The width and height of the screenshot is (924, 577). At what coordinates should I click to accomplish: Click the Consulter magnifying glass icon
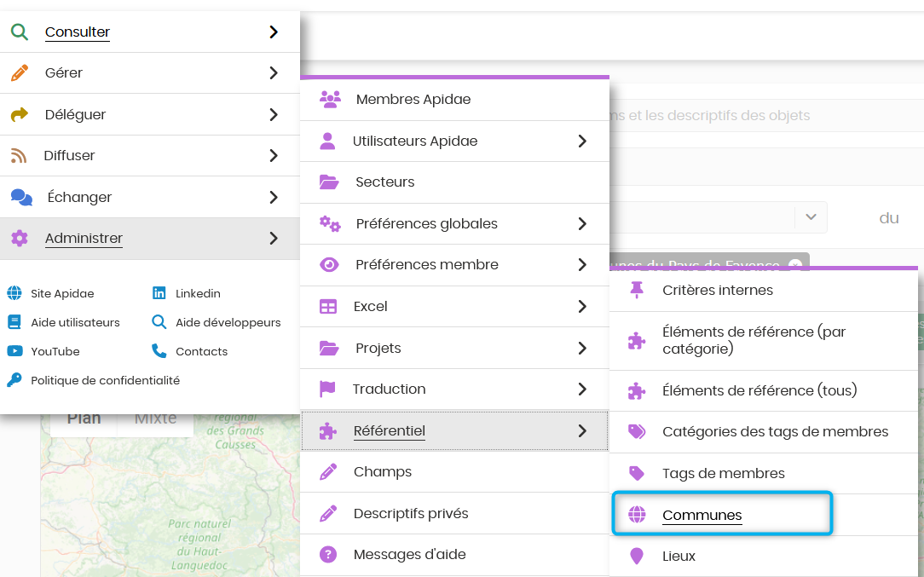pos(20,32)
